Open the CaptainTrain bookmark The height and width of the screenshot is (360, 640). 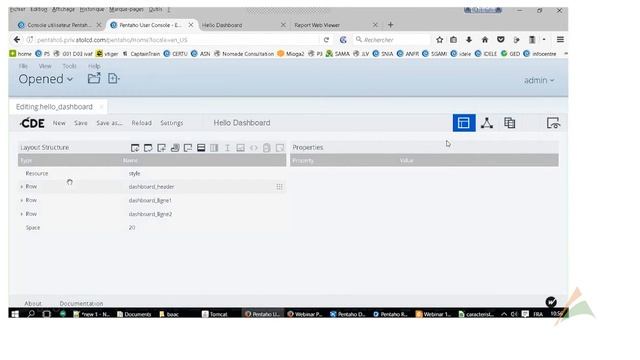141,53
